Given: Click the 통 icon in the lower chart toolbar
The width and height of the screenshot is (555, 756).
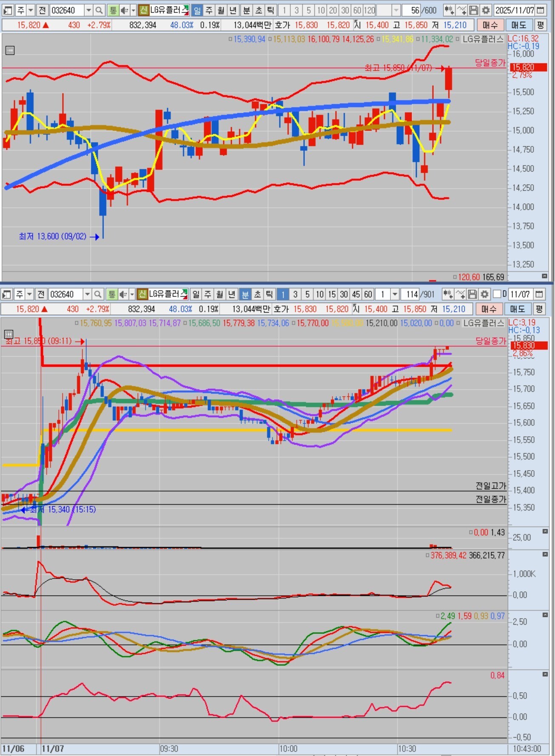Looking at the screenshot, I should coord(111,294).
